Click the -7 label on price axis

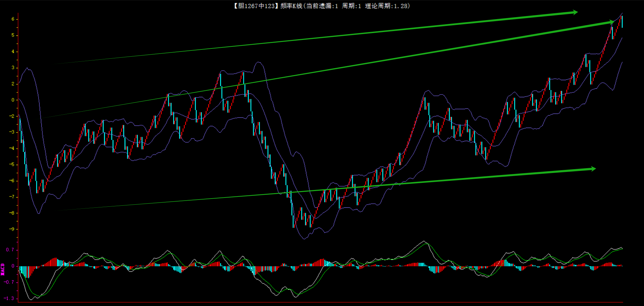point(12,197)
